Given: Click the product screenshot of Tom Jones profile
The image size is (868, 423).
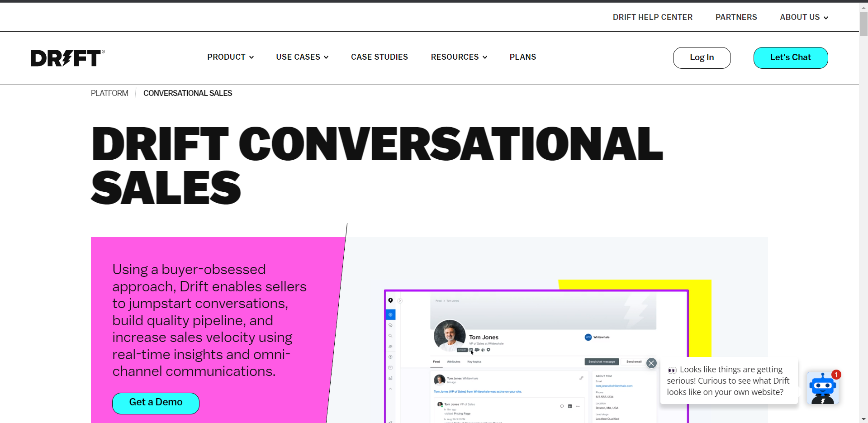Looking at the screenshot, I should pyautogui.click(x=536, y=356).
